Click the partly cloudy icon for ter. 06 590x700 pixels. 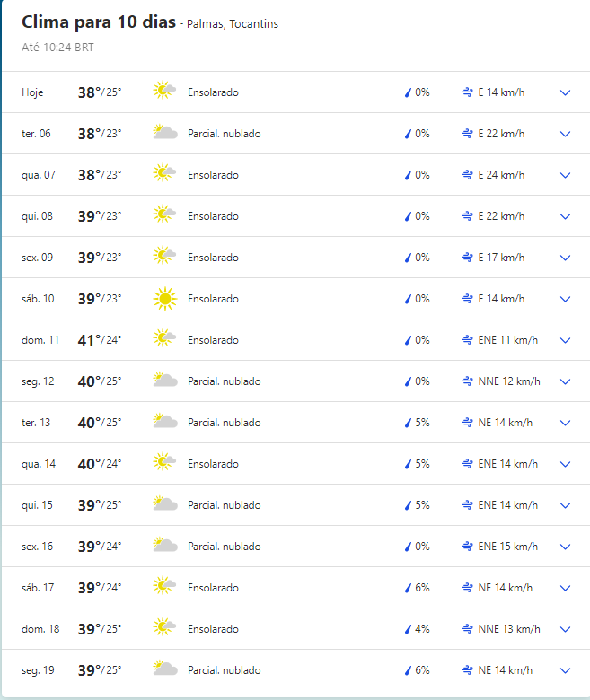(x=165, y=132)
